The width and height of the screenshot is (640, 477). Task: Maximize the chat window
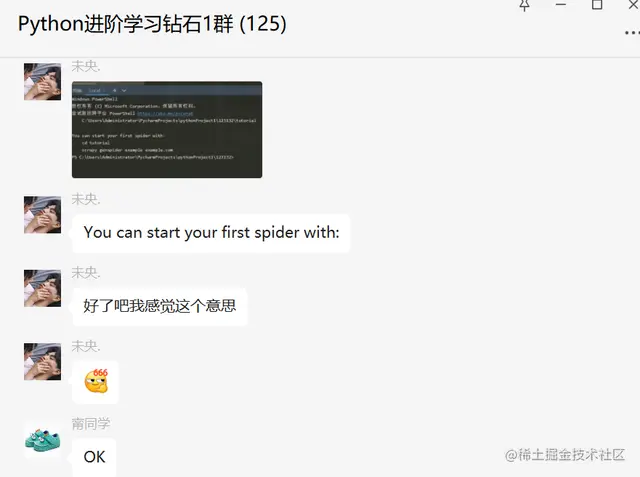[x=597, y=4]
